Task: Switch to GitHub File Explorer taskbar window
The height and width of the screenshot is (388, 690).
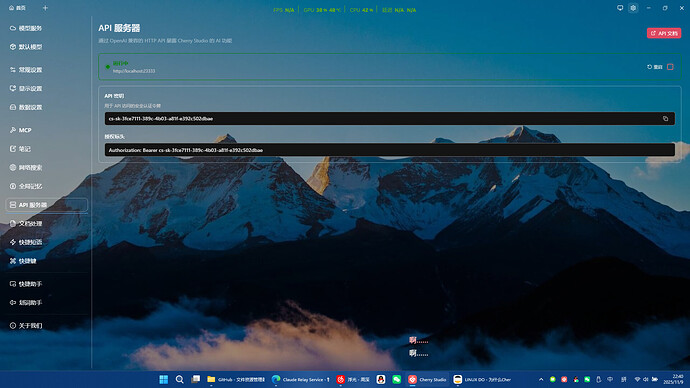Action: coord(236,379)
